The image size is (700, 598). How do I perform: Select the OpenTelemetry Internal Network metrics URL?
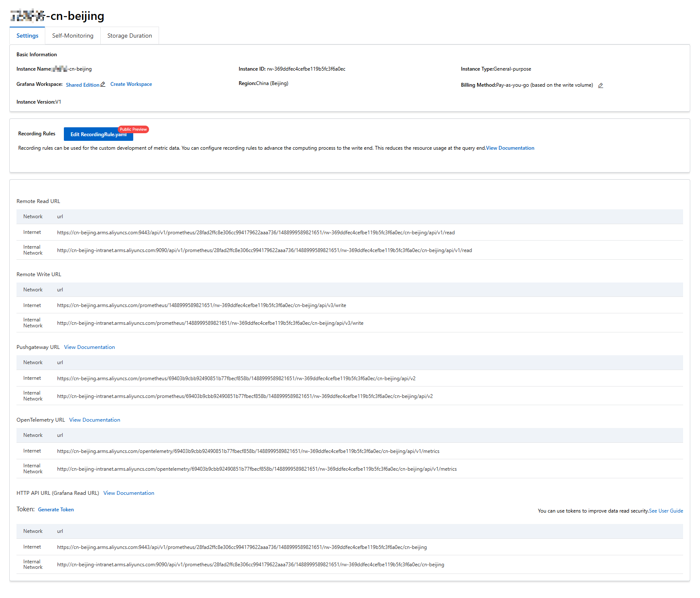pos(257,469)
